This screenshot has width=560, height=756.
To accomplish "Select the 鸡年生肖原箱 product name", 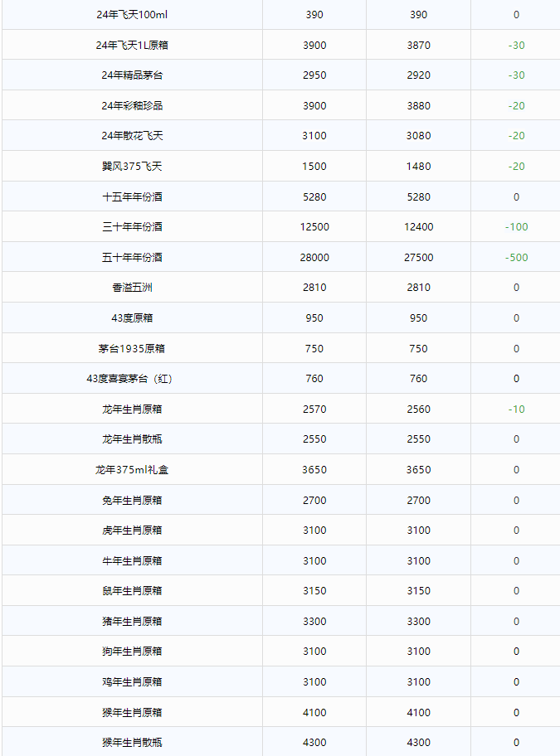I will tap(132, 681).
